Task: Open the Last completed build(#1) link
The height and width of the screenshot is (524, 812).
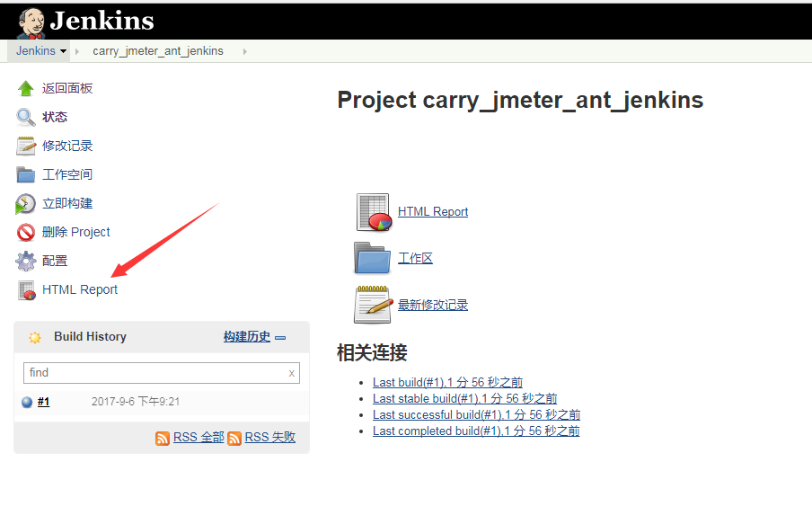Action: click(476, 431)
